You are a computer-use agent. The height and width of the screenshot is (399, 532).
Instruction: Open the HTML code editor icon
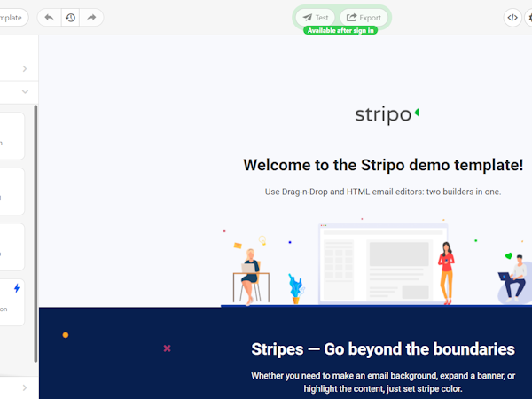(512, 18)
